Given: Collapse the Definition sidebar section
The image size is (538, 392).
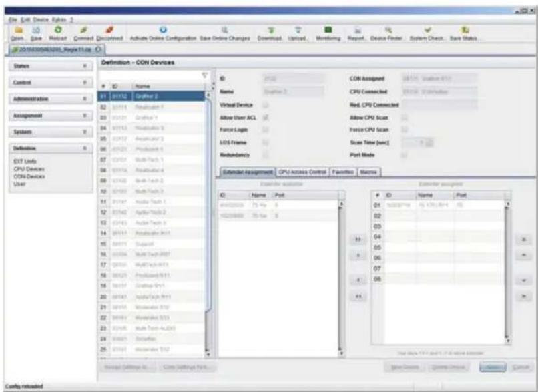Looking at the screenshot, I should coord(51,148).
